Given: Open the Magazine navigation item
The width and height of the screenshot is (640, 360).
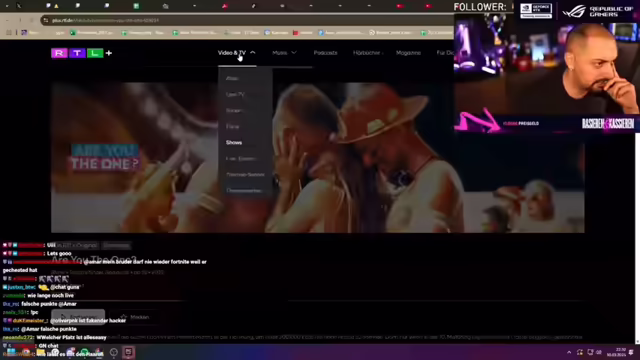Looking at the screenshot, I should click(x=408, y=53).
